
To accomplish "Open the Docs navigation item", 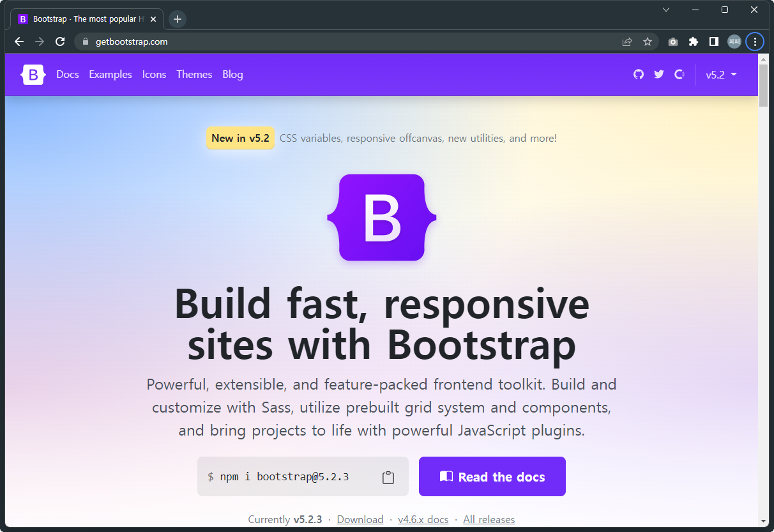I will point(68,75).
